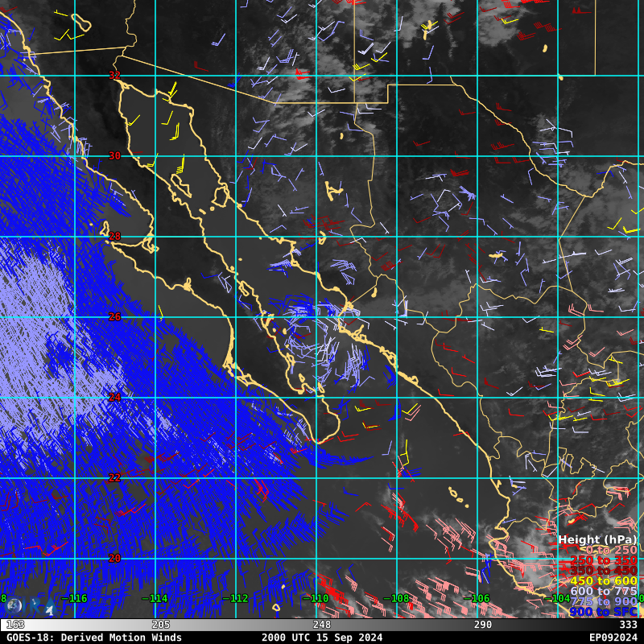Click the EP092024 storm identifier
Screen dimensions: 644x644
tap(613, 638)
